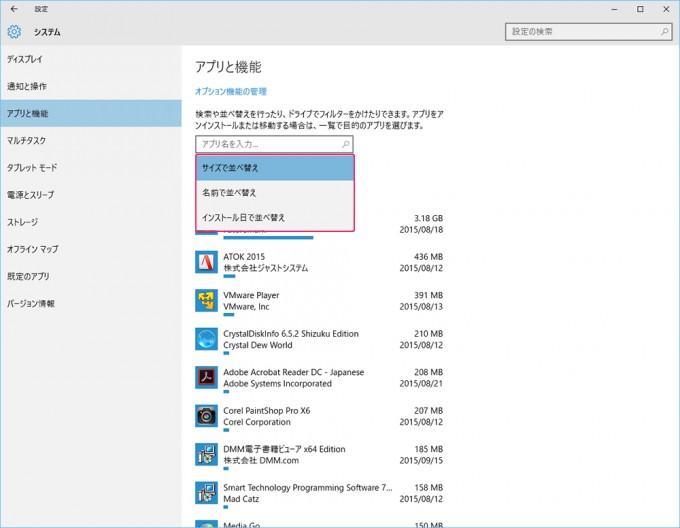680x528 pixels.
Task: Open 通知と操作 in sidebar
Action: pos(91,86)
